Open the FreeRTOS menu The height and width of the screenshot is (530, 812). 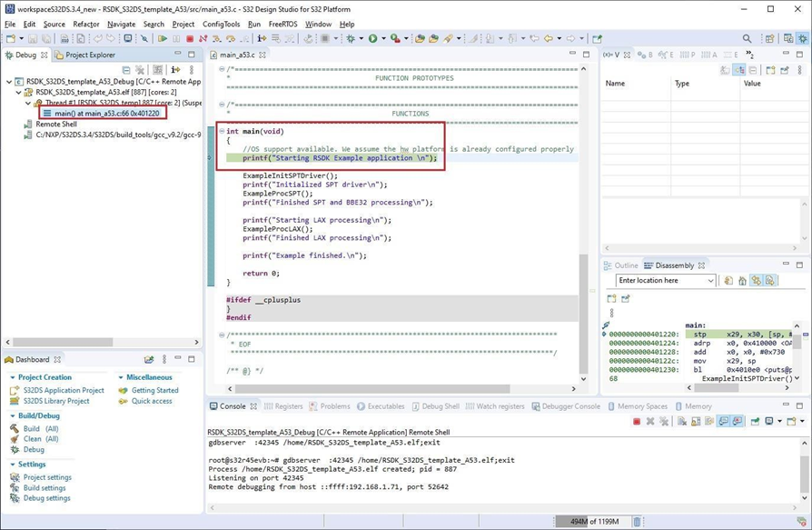tap(283, 25)
